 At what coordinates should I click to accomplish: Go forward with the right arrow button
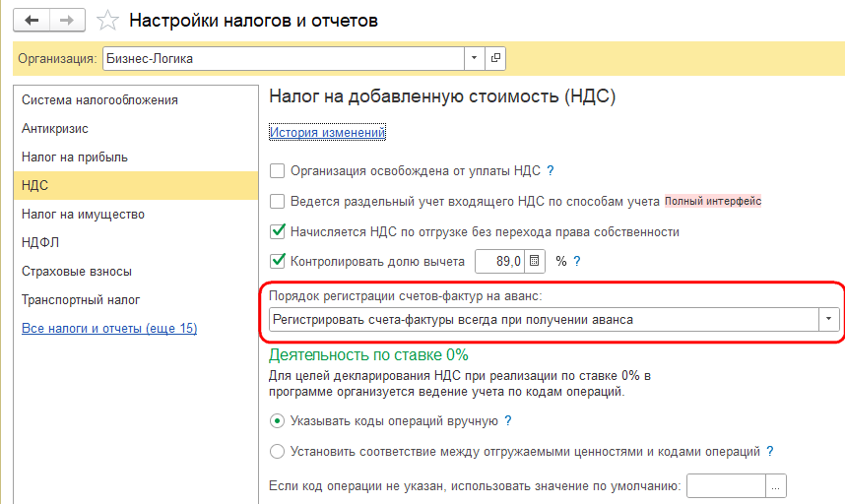point(67,21)
